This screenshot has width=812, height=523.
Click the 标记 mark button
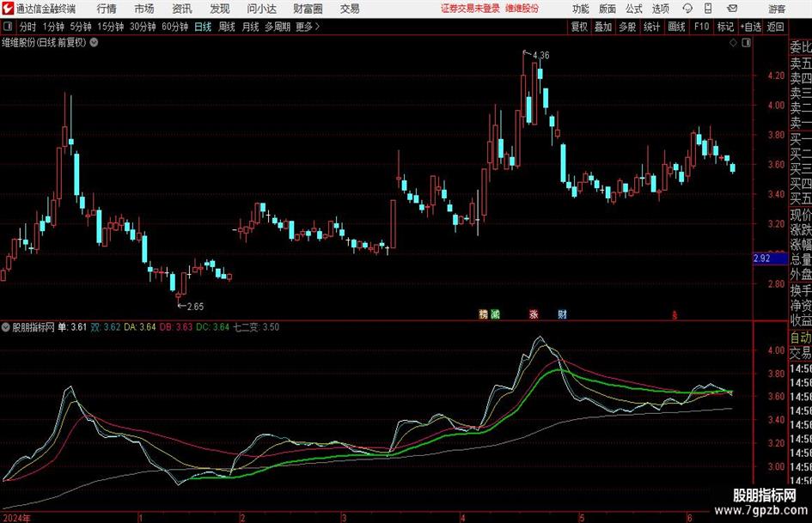point(725,27)
